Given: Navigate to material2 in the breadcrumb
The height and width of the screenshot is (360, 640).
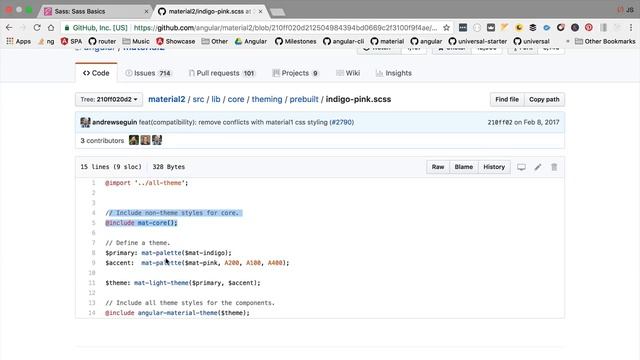Looking at the screenshot, I should point(167,99).
